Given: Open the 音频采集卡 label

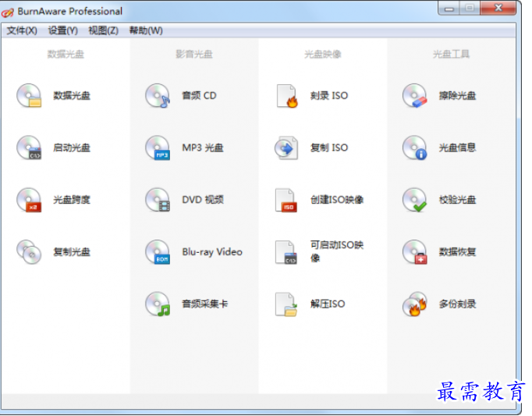Looking at the screenshot, I should (x=204, y=304).
